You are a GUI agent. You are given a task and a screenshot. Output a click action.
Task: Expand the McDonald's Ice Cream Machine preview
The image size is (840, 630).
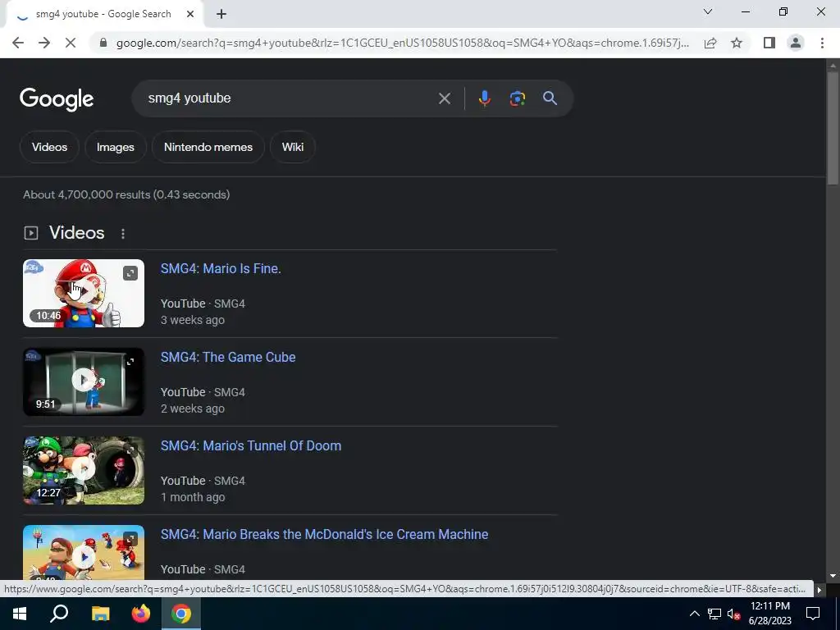(x=130, y=539)
